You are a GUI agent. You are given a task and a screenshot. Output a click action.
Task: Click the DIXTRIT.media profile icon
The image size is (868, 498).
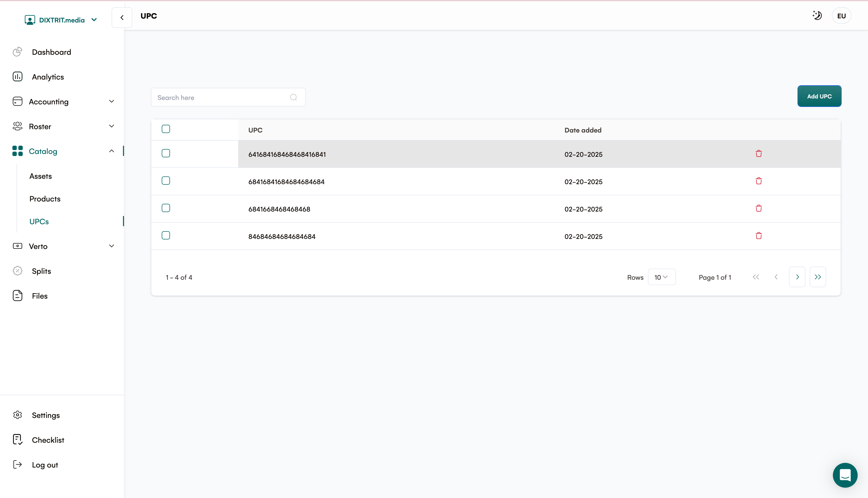[x=30, y=20]
